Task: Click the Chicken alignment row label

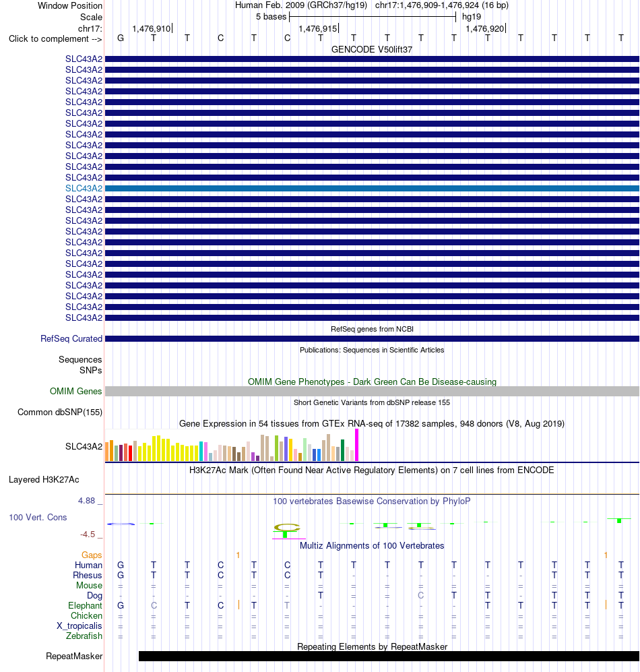Action: click(x=86, y=616)
